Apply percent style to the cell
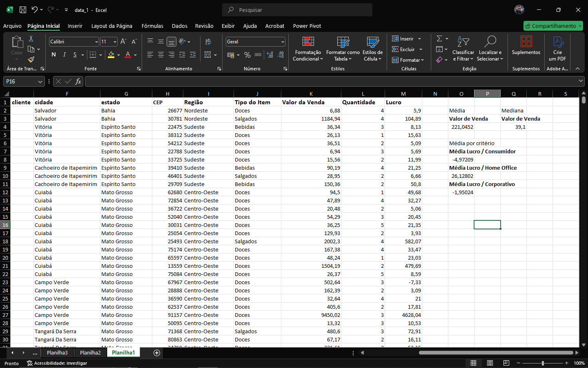The height and width of the screenshot is (368, 588). [247, 55]
